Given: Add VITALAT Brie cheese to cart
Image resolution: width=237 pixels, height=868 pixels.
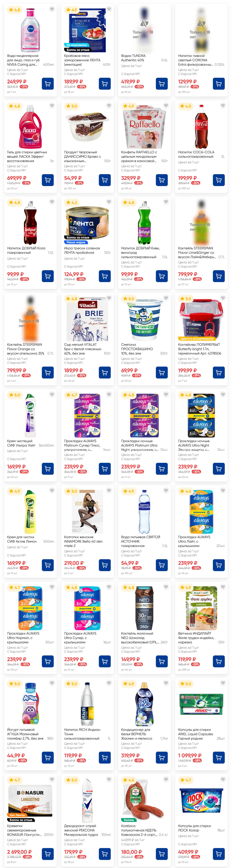Looking at the screenshot, I should coord(105,372).
